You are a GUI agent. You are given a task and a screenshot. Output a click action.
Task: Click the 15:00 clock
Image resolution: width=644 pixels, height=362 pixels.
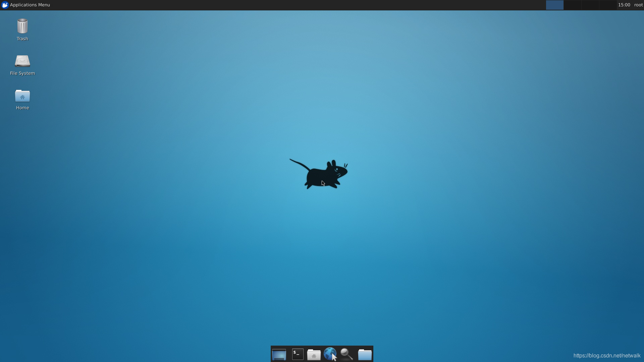click(624, 5)
